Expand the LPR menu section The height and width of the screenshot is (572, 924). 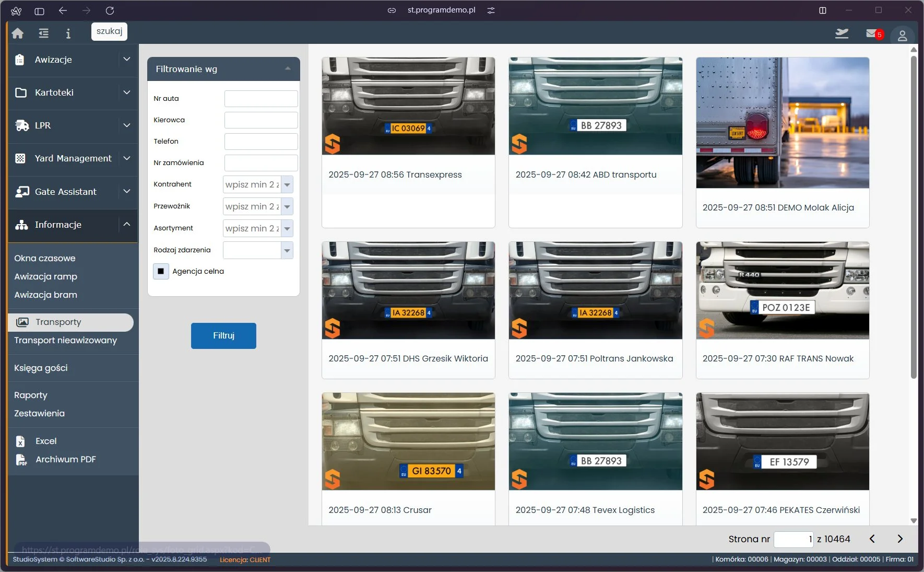click(127, 125)
